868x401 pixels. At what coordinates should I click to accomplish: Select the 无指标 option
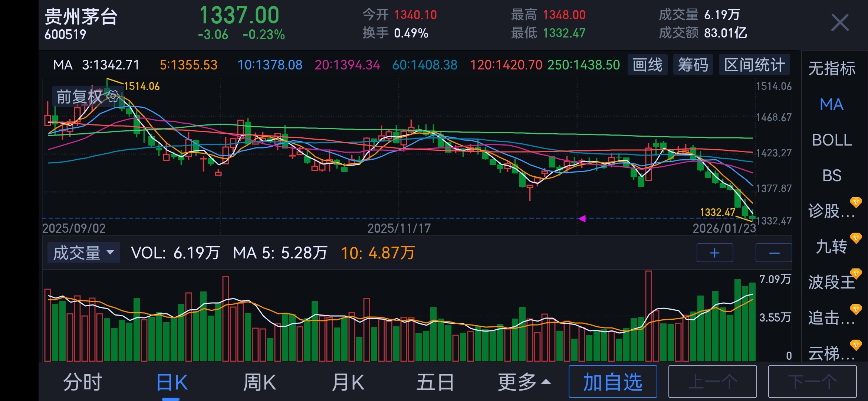tap(832, 69)
